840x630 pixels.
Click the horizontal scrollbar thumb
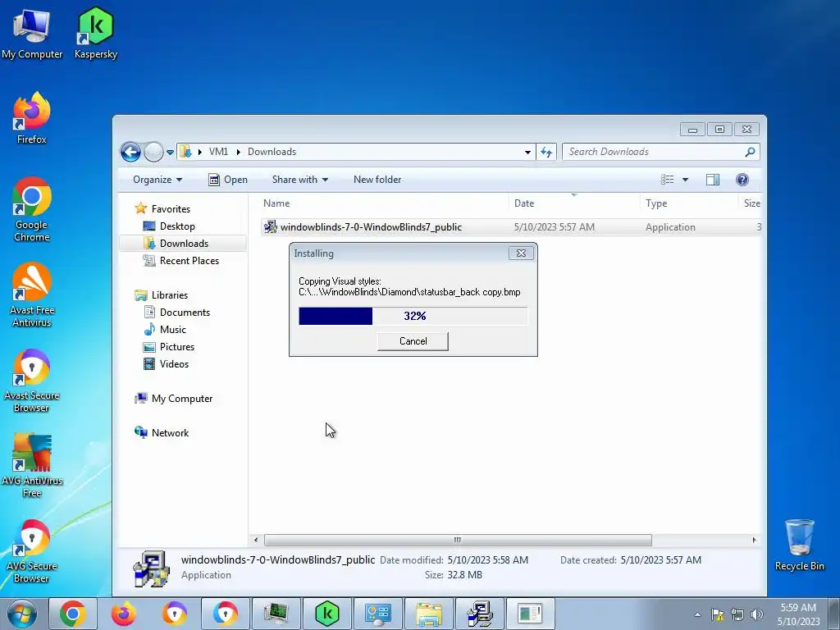point(458,540)
